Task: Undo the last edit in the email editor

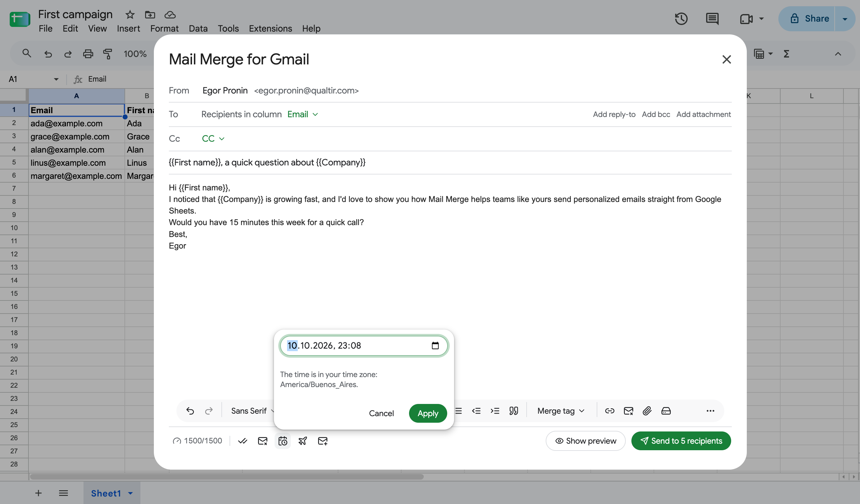Action: 190,411
